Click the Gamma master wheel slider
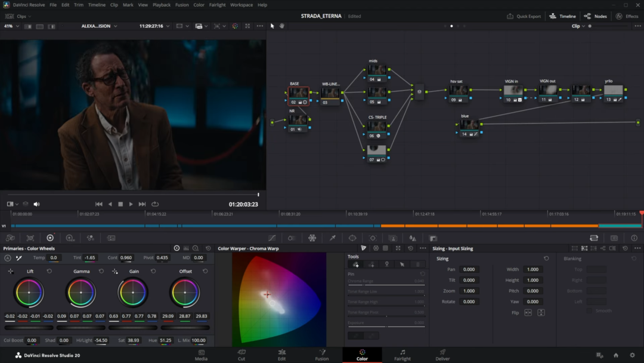The height and width of the screenshot is (363, 644). tap(82, 327)
